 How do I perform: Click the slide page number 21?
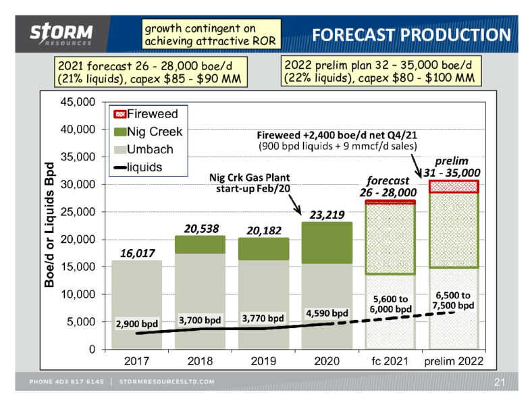coord(500,382)
